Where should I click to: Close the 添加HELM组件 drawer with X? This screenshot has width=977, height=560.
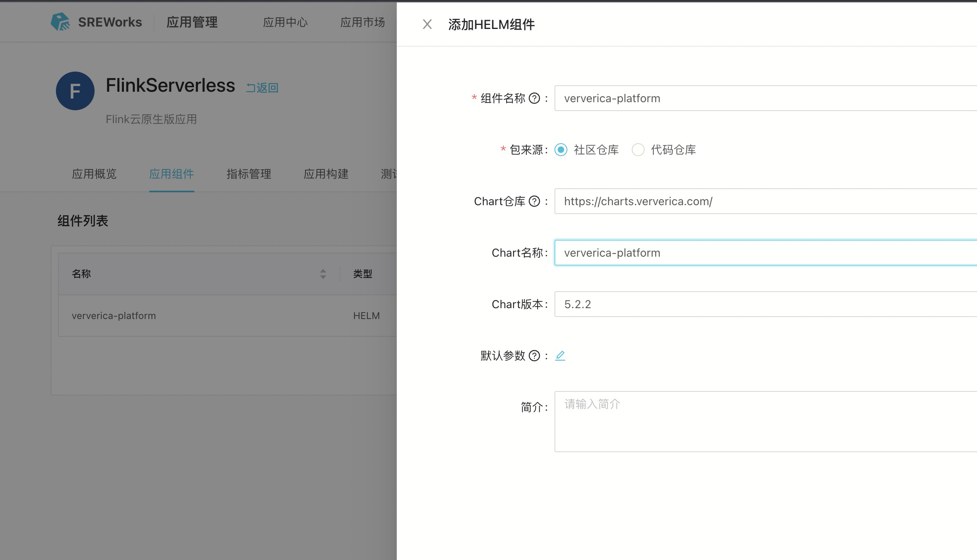click(427, 25)
